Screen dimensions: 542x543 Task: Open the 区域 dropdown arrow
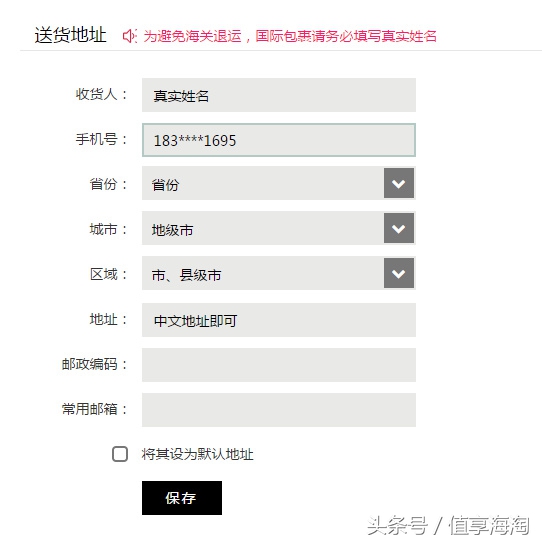399,273
